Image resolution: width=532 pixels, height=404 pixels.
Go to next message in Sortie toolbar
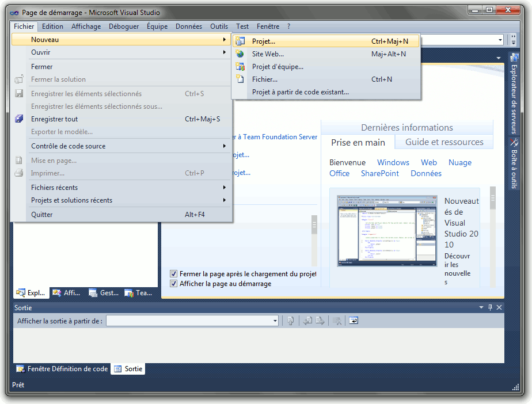[x=320, y=321]
